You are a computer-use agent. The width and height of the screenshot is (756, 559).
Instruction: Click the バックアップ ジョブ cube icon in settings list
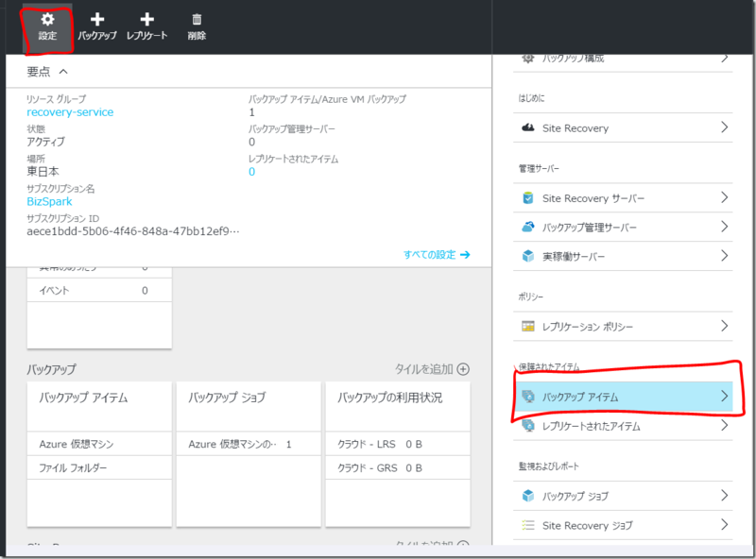528,496
